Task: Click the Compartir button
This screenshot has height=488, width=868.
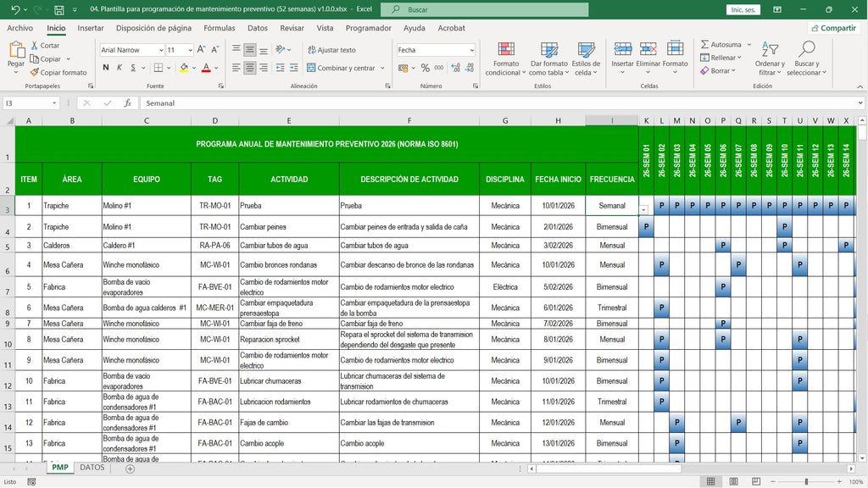Action: click(834, 28)
